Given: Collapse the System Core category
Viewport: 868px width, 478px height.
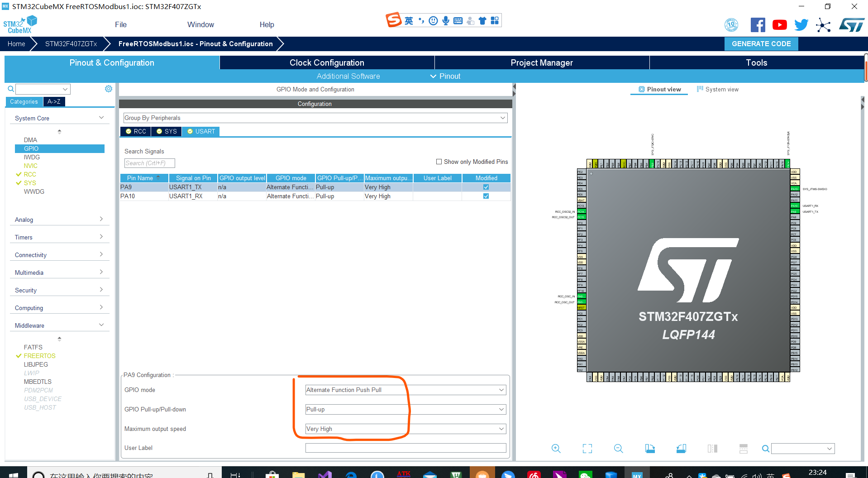Looking at the screenshot, I should (100, 117).
